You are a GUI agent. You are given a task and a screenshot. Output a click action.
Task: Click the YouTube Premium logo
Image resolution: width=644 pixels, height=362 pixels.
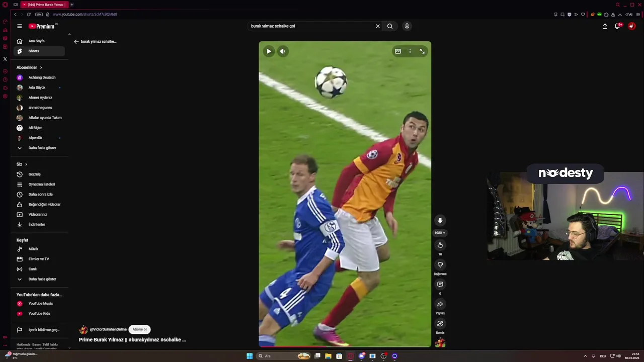[42, 26]
